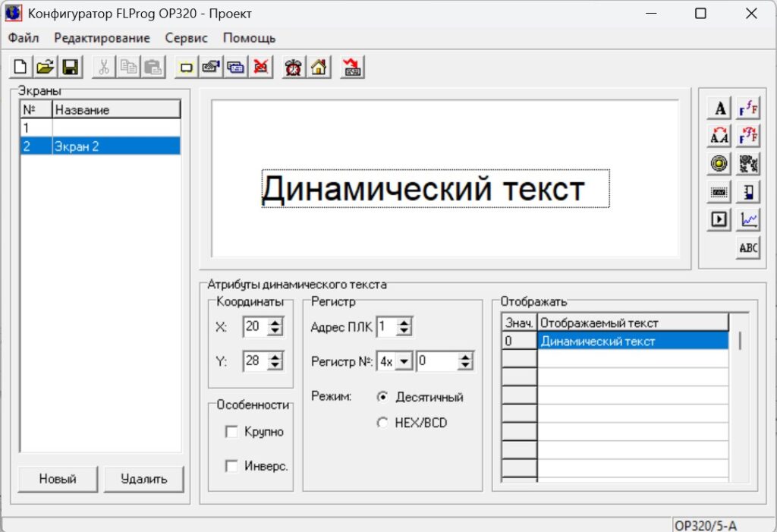Click the red arrow download-to-panel icon
The width and height of the screenshot is (777, 532).
(352, 68)
